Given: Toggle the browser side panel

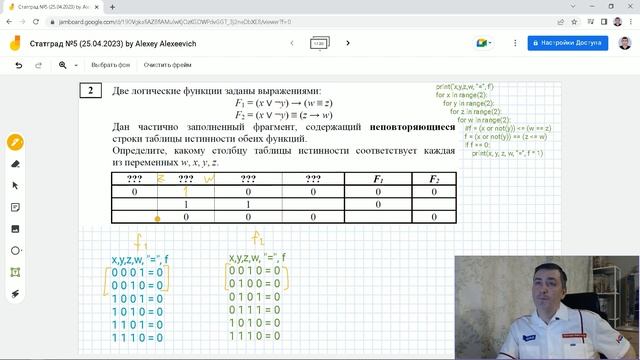Looking at the screenshot, I should click(x=604, y=22).
